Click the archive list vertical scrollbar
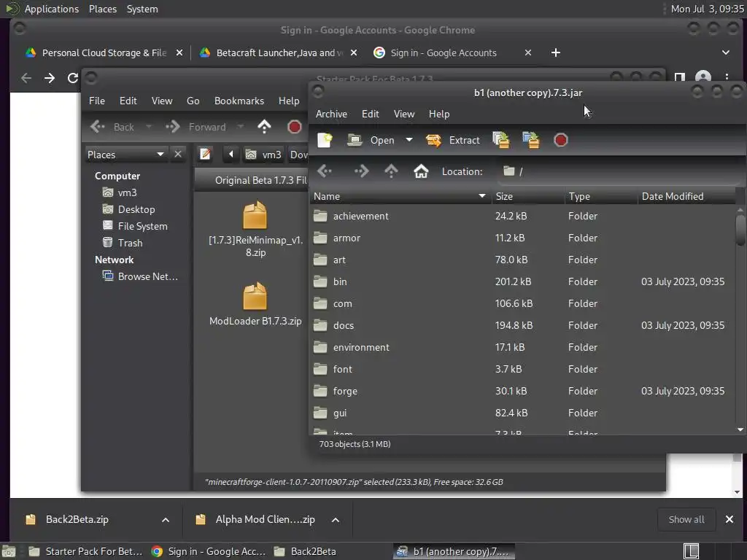The height and width of the screenshot is (560, 747). [740, 319]
